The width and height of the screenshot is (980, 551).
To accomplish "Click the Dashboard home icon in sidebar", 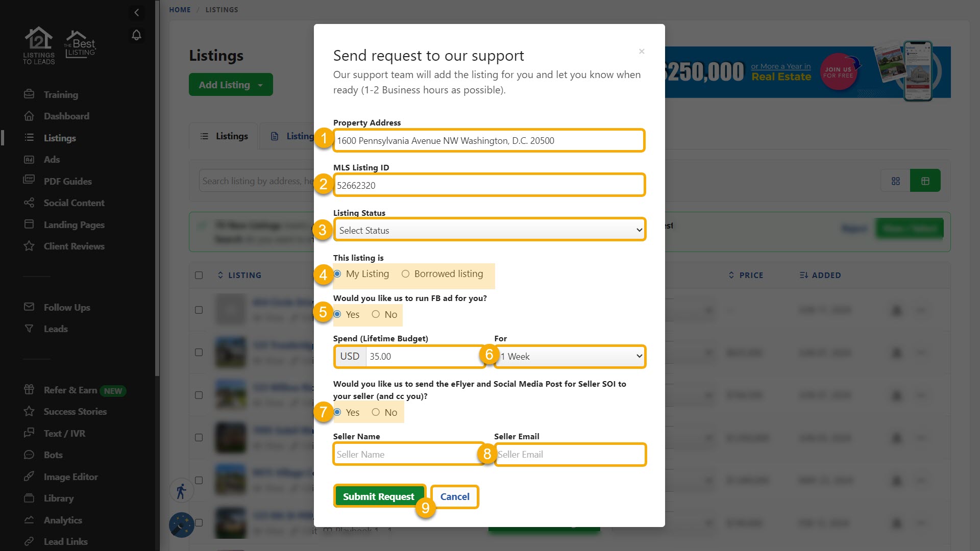I will 29,116.
